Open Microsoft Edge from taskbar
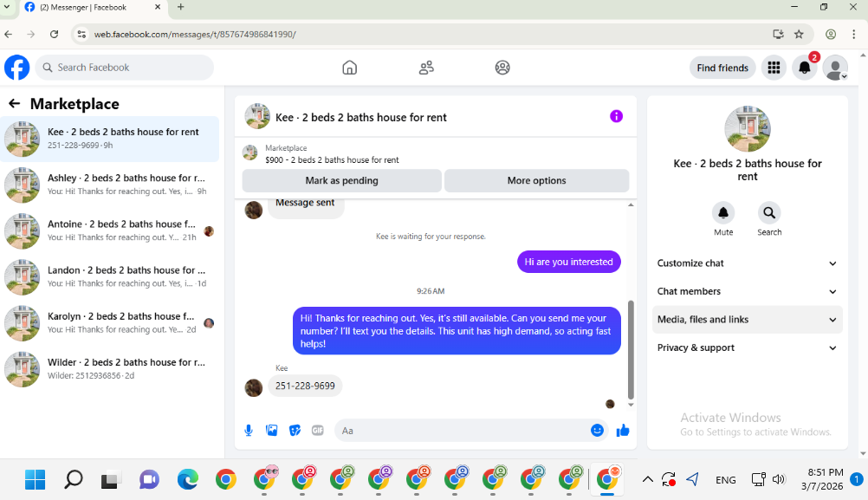 coord(188,479)
